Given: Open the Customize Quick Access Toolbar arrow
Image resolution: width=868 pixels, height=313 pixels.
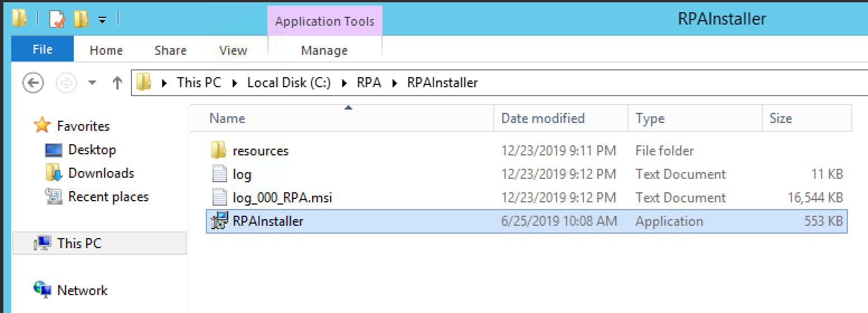Looking at the screenshot, I should click(102, 20).
